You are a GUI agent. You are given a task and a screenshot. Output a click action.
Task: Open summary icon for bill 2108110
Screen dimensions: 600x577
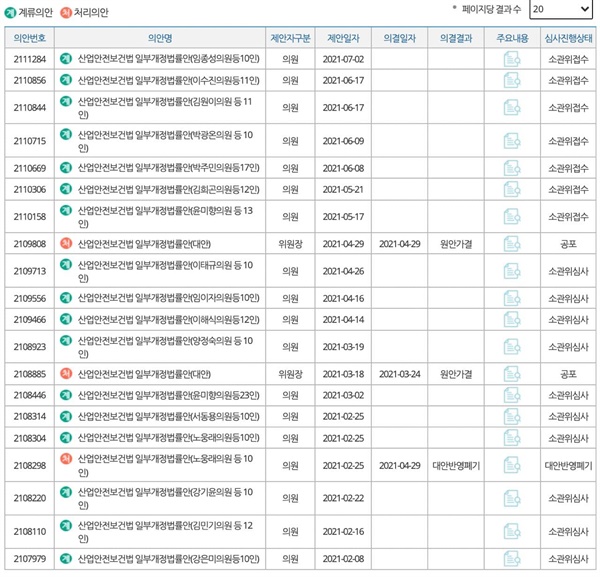click(x=512, y=531)
